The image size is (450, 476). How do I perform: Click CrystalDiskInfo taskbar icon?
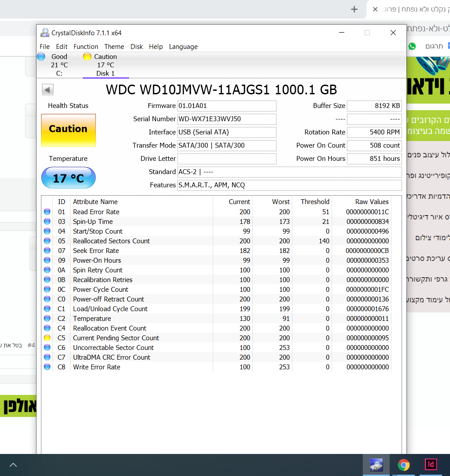click(x=376, y=465)
